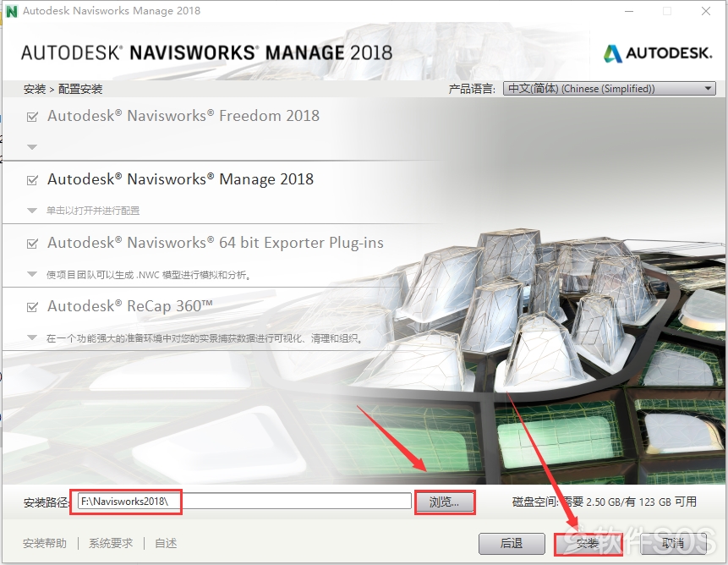Click Autodesk Navisworks Manage 2018 title
This screenshot has width=728, height=565.
[x=181, y=179]
